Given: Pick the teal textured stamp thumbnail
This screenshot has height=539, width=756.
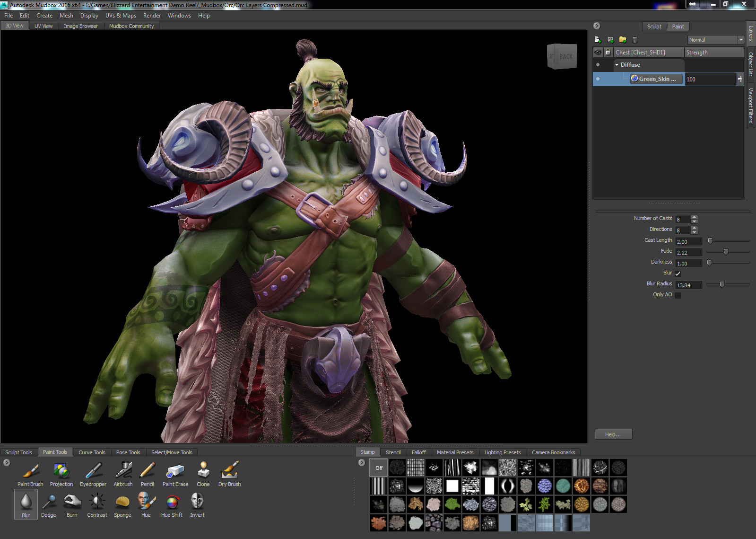Looking at the screenshot, I should pos(563,486).
